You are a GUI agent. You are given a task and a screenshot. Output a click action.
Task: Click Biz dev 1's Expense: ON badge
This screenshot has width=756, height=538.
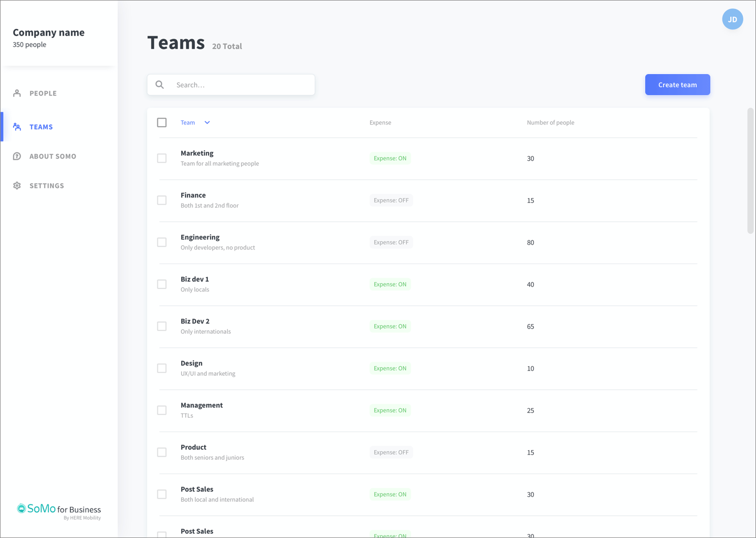pos(390,284)
